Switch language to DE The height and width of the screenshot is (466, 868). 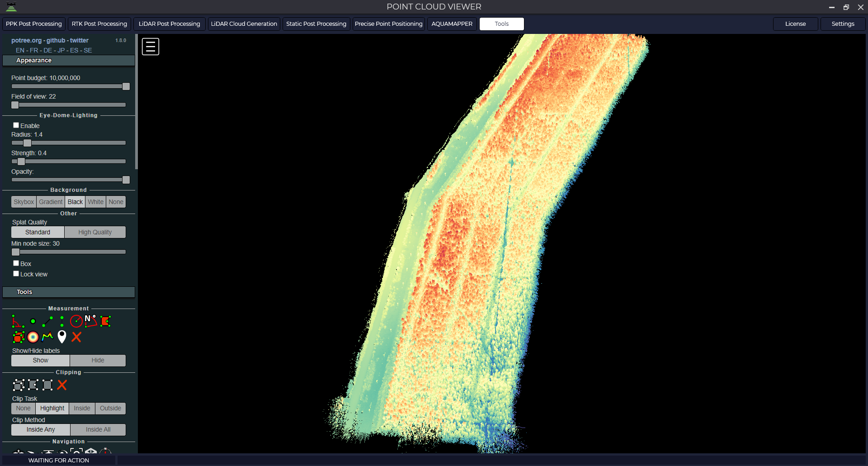(47, 50)
